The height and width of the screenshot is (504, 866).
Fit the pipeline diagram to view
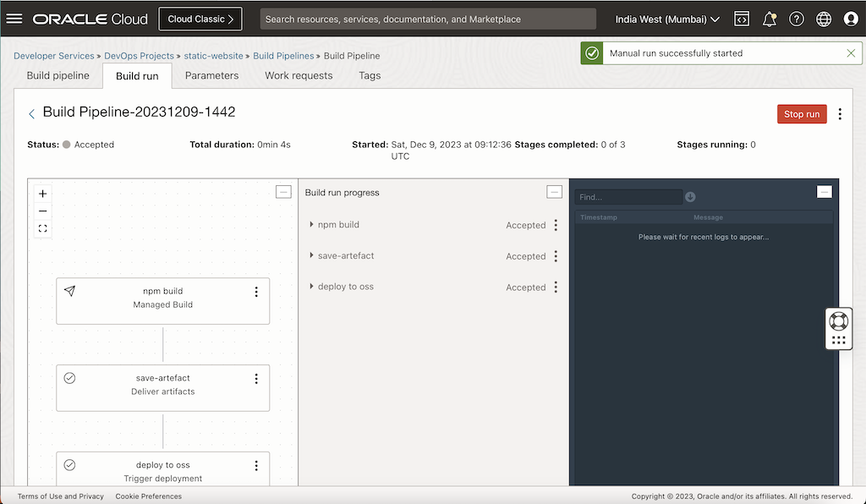tap(42, 228)
